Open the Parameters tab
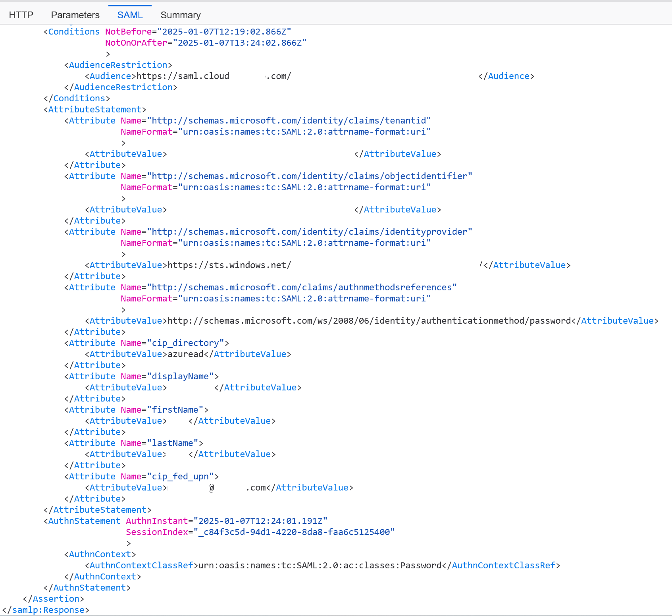 [x=75, y=15]
